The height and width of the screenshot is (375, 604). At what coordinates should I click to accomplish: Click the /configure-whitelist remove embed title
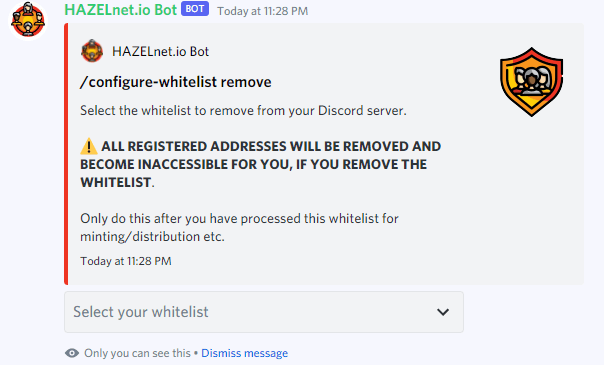176,82
